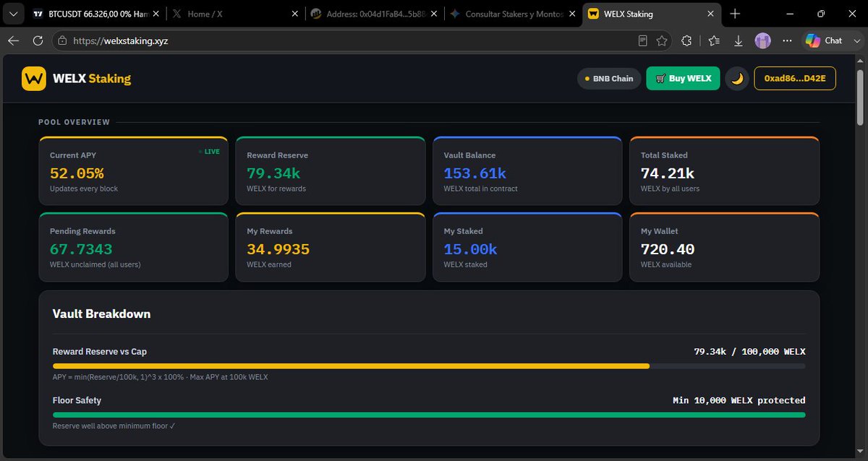
Task: Close the Consultar Stakers y Montos tab
Action: tap(571, 14)
